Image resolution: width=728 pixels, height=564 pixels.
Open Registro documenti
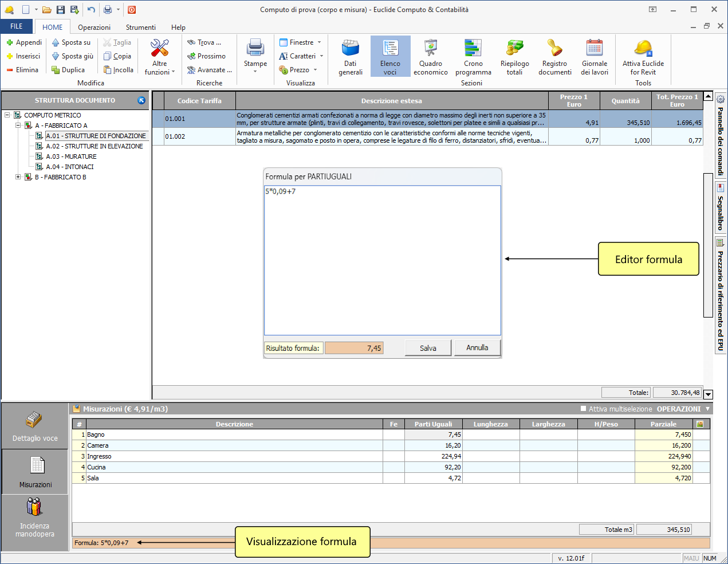point(554,56)
